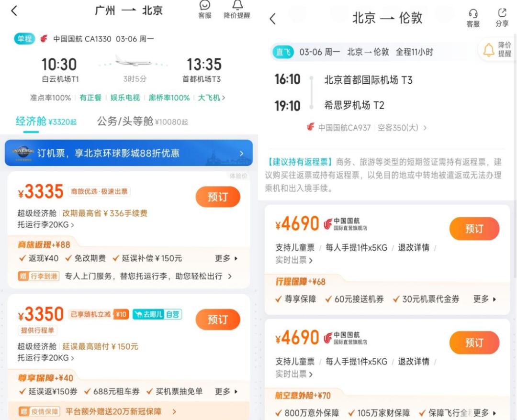Switch to 公务/头等舱 tab

142,122
